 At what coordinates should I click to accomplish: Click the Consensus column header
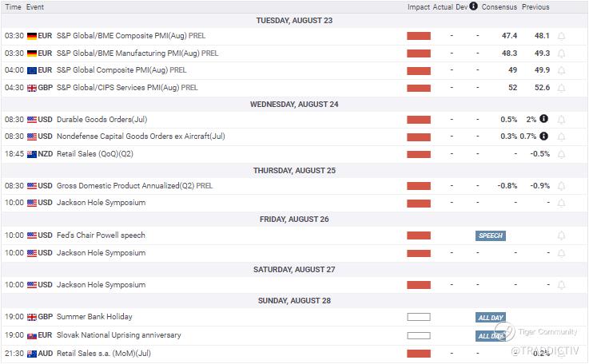[500, 7]
